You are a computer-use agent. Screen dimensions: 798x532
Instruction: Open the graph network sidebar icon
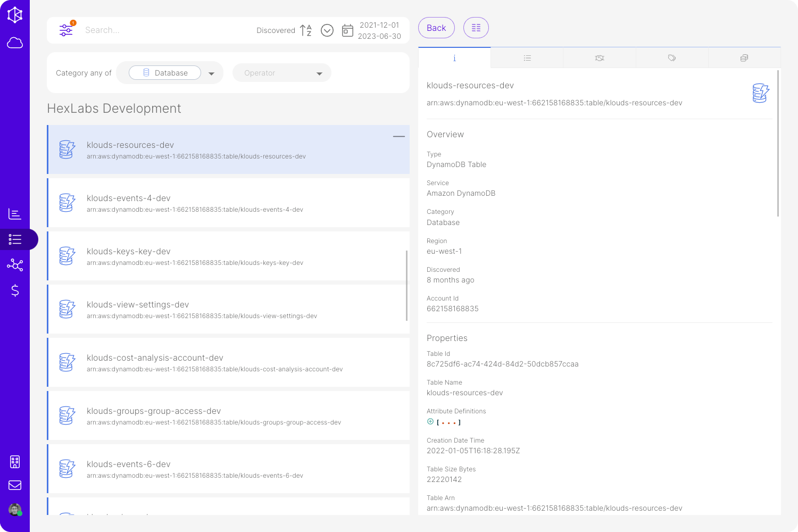click(x=15, y=265)
